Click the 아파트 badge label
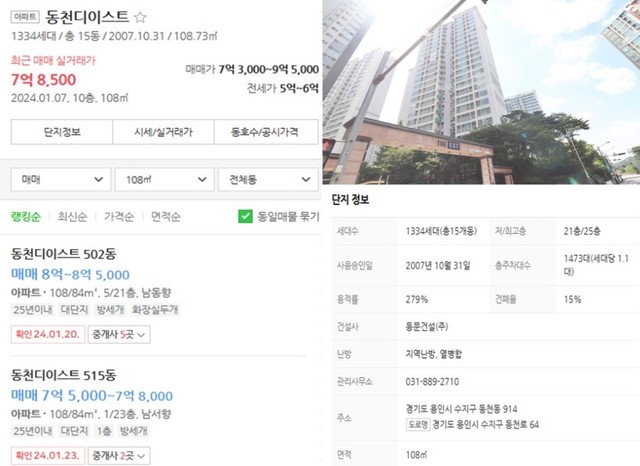 (x=25, y=17)
